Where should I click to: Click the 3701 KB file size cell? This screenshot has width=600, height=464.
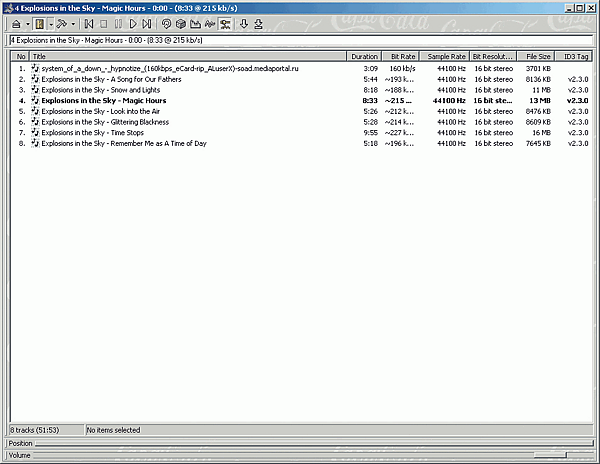538,68
